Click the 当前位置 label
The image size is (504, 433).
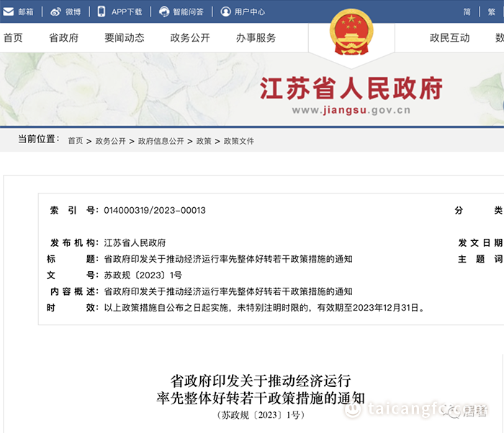(x=39, y=139)
